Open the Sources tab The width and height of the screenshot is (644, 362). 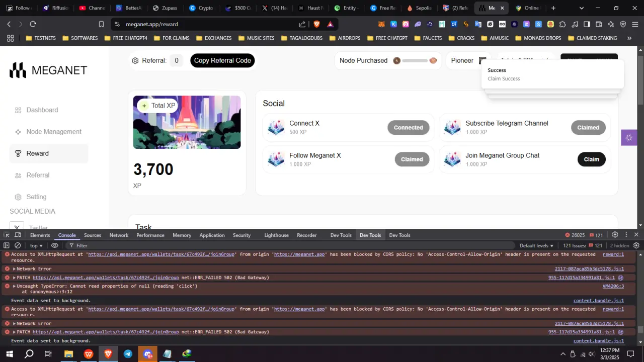[x=93, y=235]
